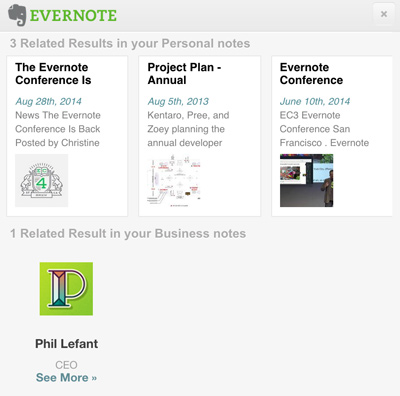Open the EC4 crest thumbnail image
The width and height of the screenshot is (400, 396).
click(x=42, y=180)
